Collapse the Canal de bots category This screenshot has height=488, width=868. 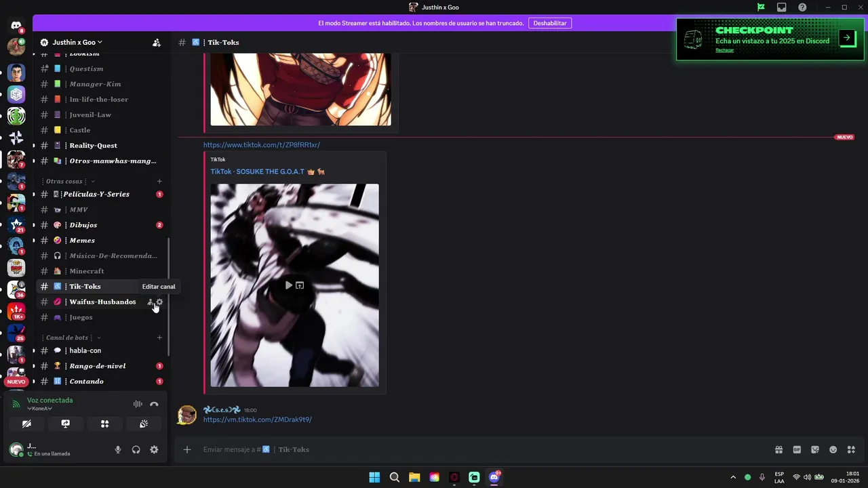pos(70,338)
